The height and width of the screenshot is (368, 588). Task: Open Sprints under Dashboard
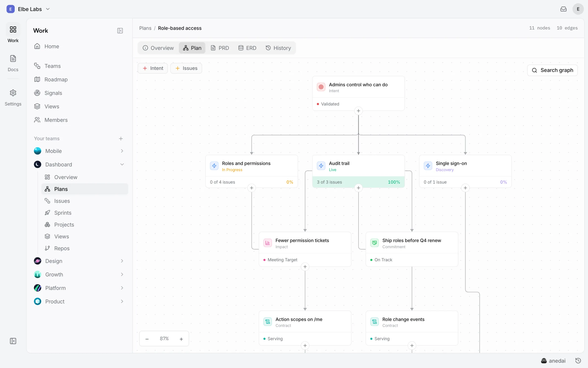tap(85, 213)
